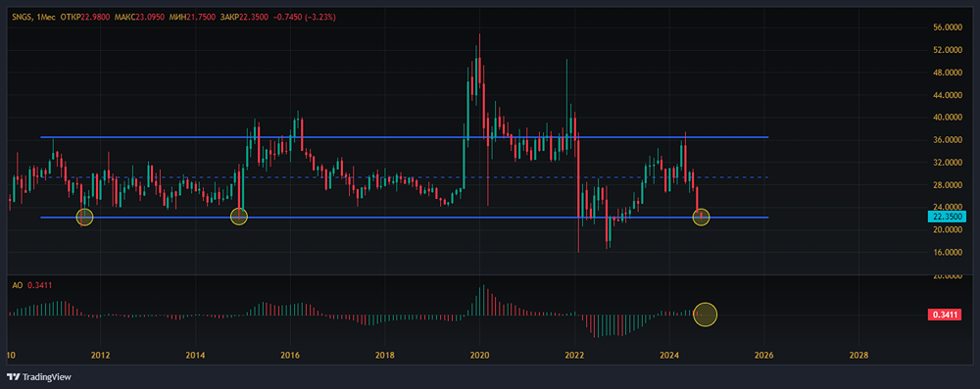Click 56.0000 on the price scale
980x389 pixels.
point(947,27)
